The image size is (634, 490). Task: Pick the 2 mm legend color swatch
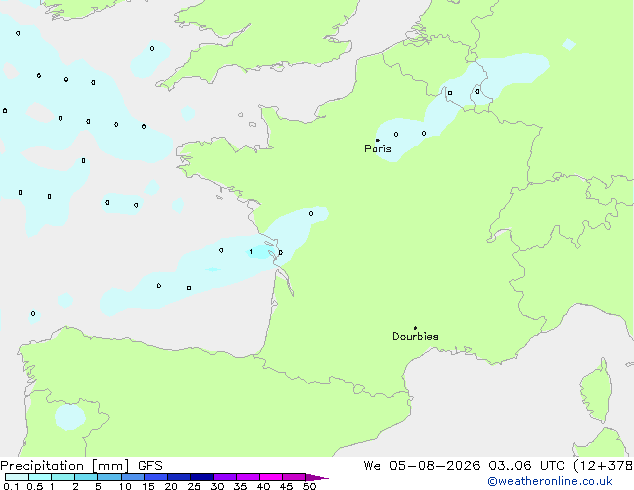point(86,477)
